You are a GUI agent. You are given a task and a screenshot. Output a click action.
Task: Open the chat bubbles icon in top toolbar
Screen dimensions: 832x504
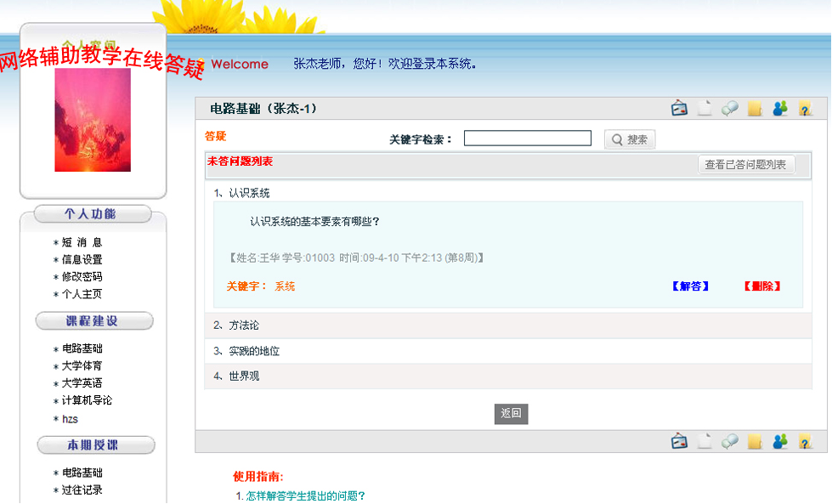point(729,109)
